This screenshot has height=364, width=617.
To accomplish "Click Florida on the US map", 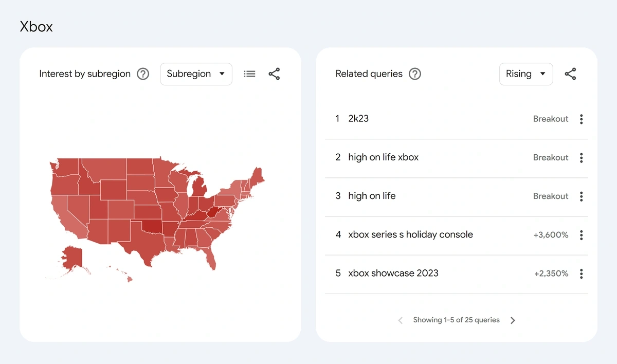I will click(209, 257).
